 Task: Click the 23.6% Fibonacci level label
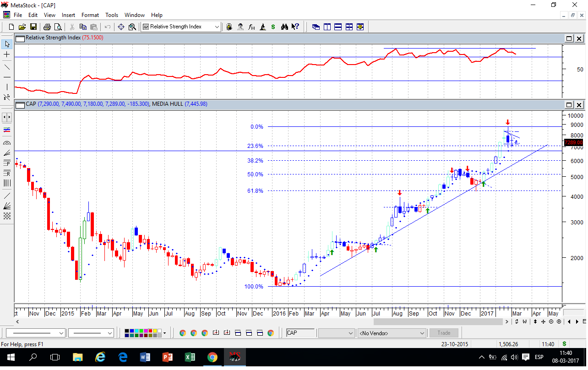[x=256, y=146]
